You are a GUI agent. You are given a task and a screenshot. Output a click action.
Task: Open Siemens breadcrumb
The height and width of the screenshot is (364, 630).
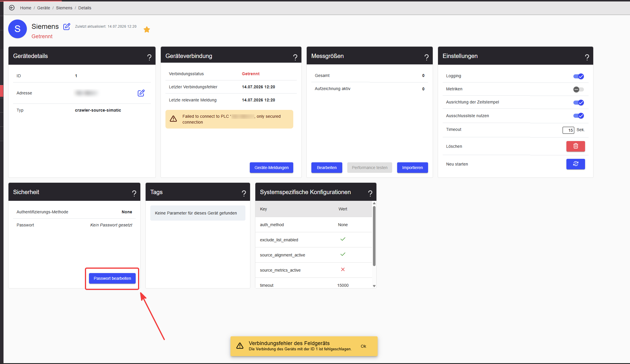tap(64, 8)
